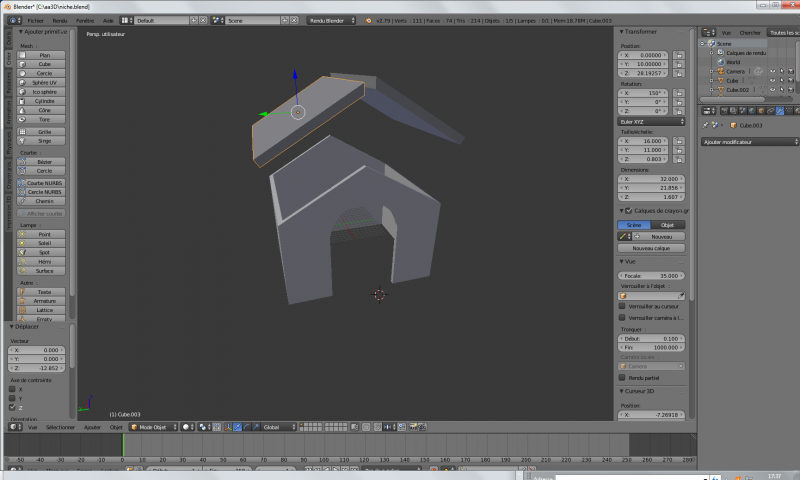The width and height of the screenshot is (800, 480).
Task: Click the Focale value field
Action: point(651,275)
